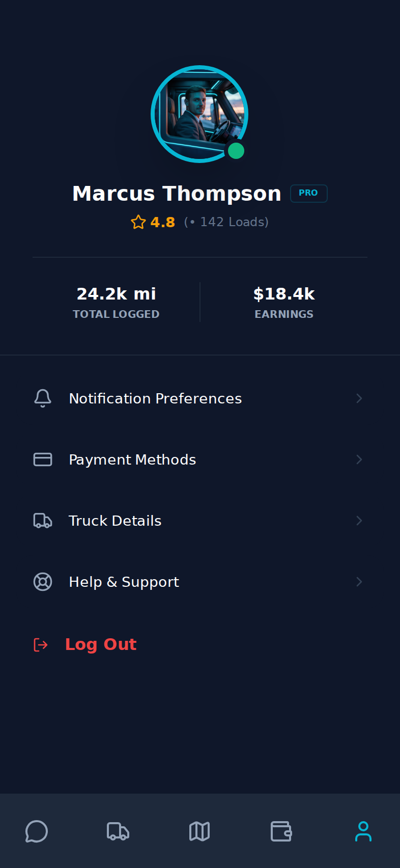Image resolution: width=400 pixels, height=868 pixels.
Task: Tap the Log Out button
Action: tap(101, 644)
